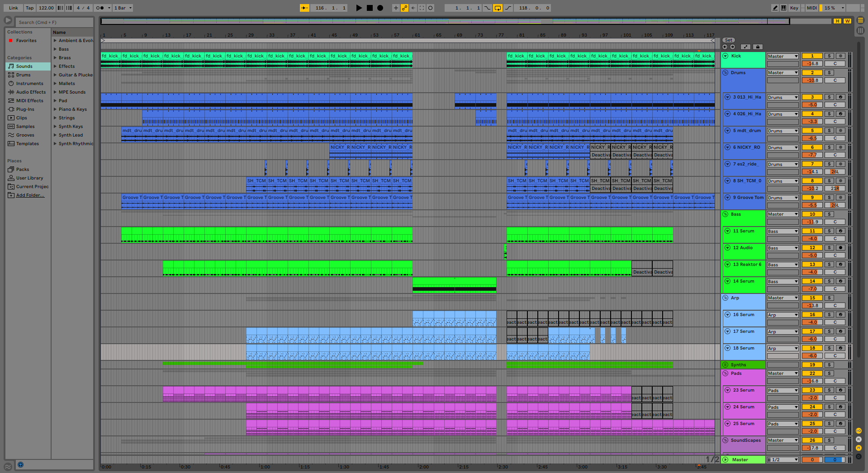Jump to Previous Locator arrow

[x=725, y=47]
